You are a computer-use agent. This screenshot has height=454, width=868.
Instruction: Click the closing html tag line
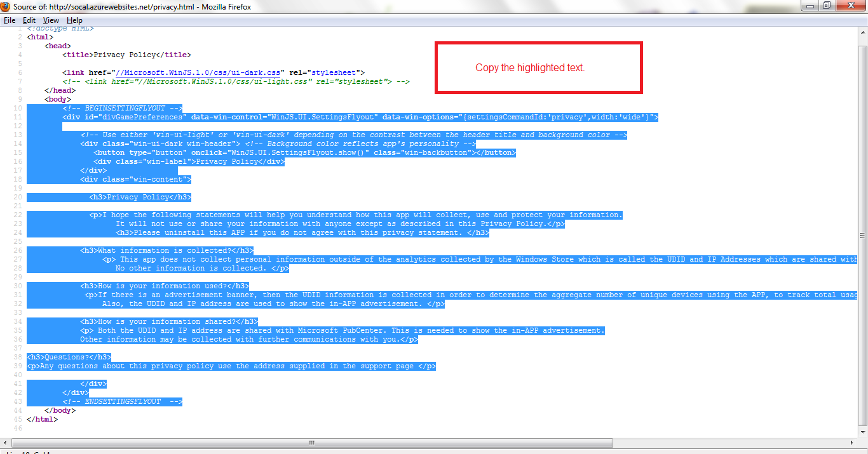click(42, 420)
